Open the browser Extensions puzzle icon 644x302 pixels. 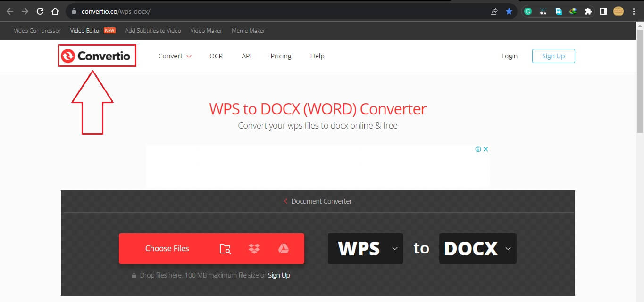pyautogui.click(x=588, y=11)
